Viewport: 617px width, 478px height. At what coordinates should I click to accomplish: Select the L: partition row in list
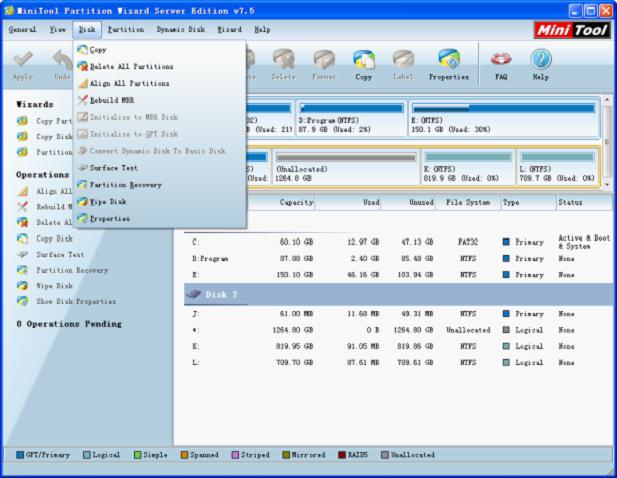tap(398, 362)
